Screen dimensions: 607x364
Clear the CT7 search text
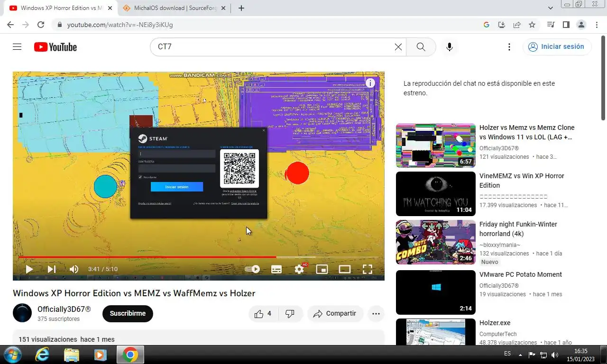point(398,47)
